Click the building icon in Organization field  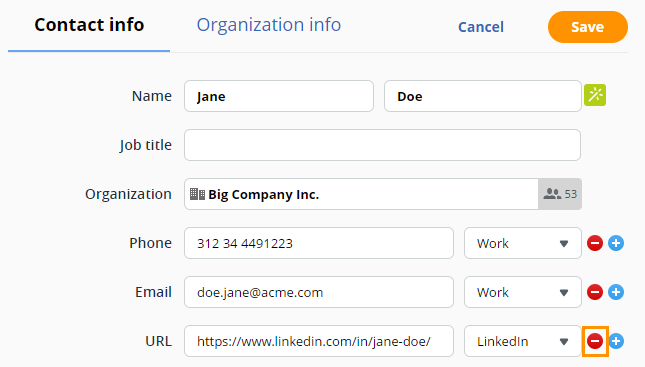tap(197, 194)
